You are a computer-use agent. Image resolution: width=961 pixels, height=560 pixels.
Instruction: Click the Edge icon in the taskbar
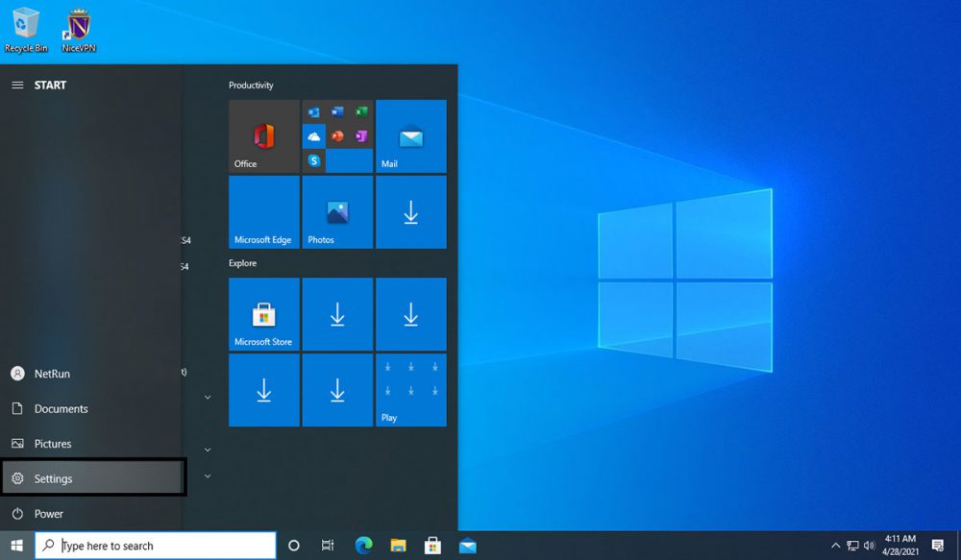click(364, 546)
